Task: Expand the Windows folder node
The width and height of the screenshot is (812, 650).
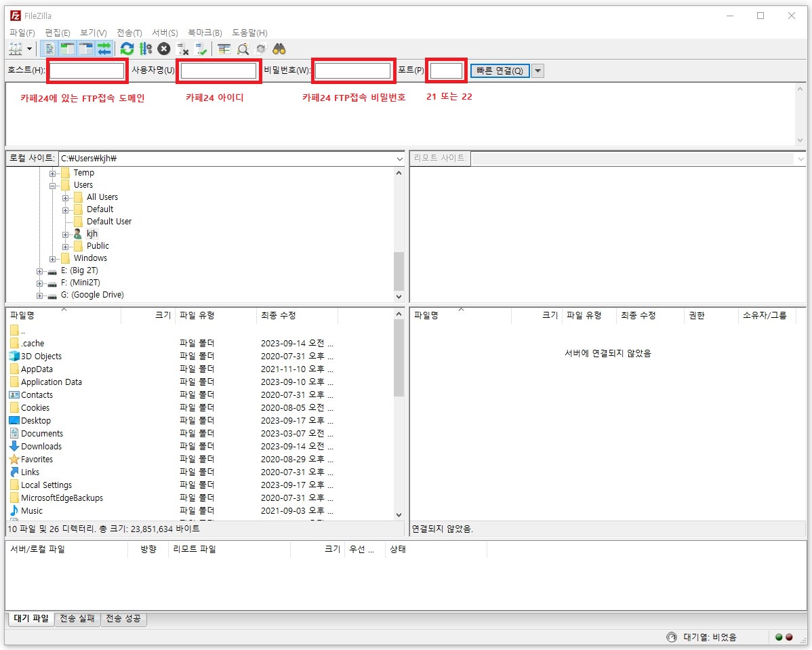Action: 52,258
